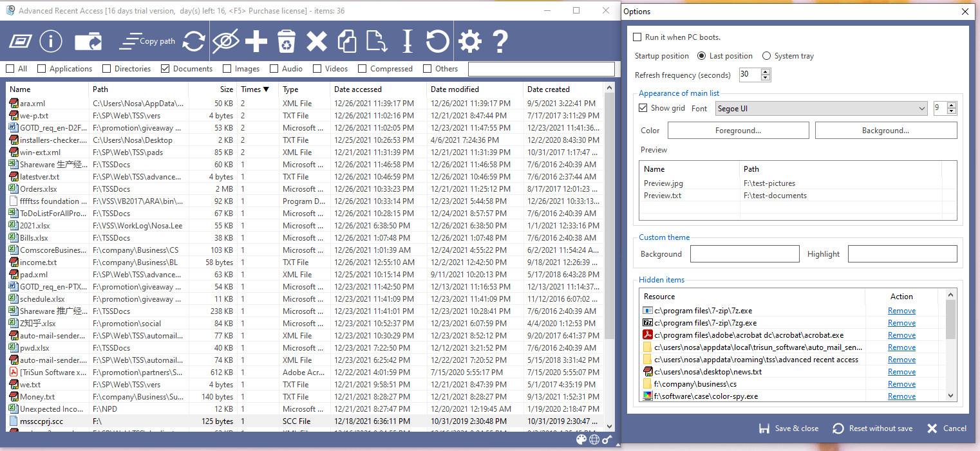
Task: Increase the refresh frequency spinner value
Action: click(x=765, y=71)
